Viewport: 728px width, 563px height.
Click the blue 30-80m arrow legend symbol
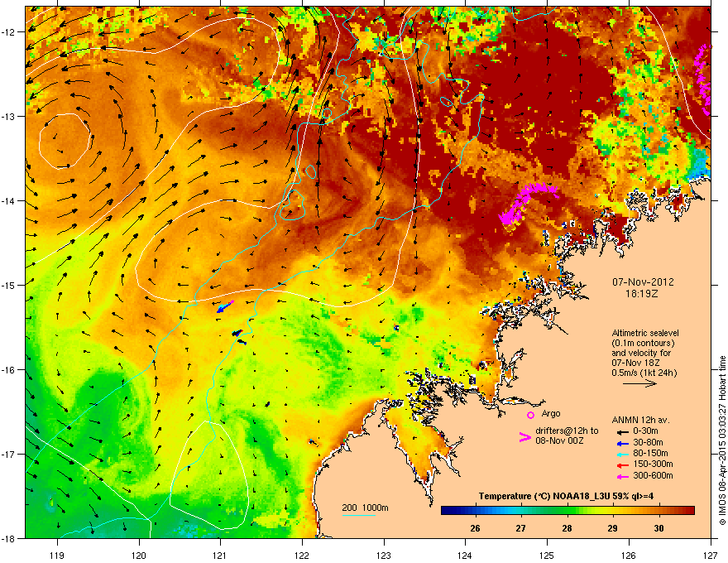pyautogui.click(x=622, y=443)
